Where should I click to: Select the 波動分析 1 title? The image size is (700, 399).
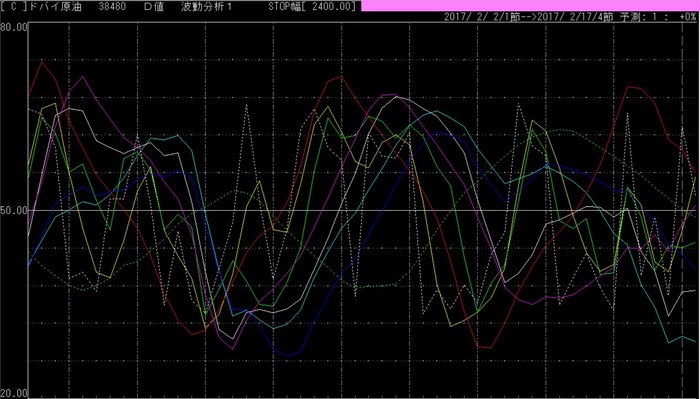pos(206,6)
